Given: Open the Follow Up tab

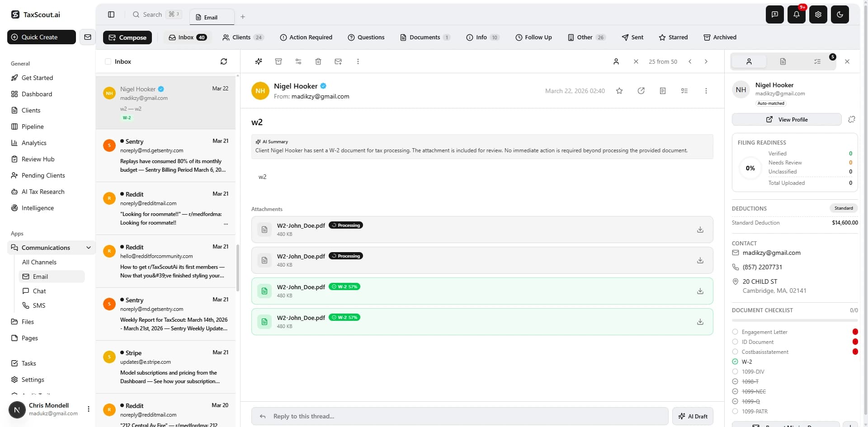Looking at the screenshot, I should tap(534, 37).
